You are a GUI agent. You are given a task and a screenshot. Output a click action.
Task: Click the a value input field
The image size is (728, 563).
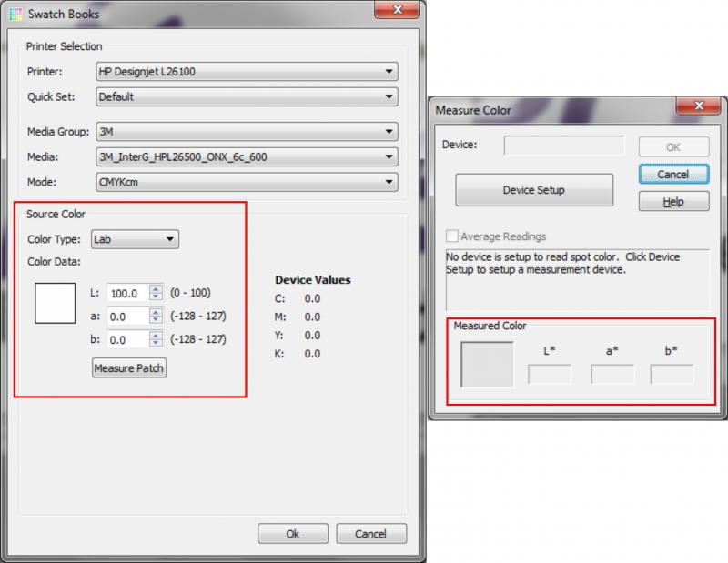[128, 317]
